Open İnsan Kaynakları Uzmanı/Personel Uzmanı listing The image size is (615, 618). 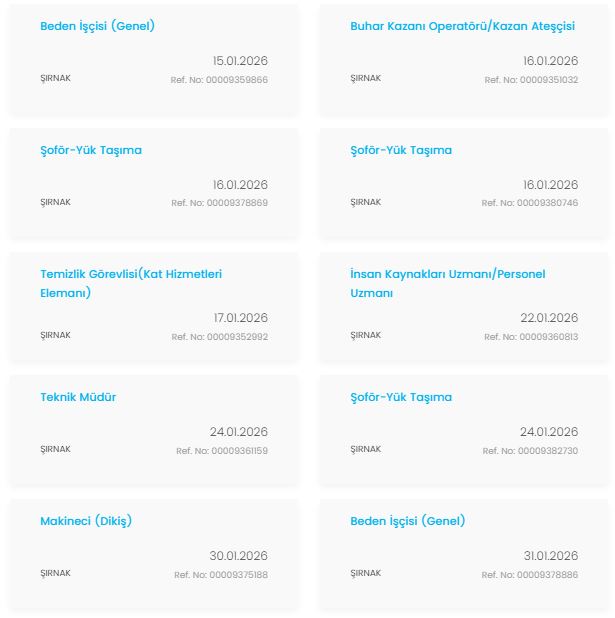(447, 274)
